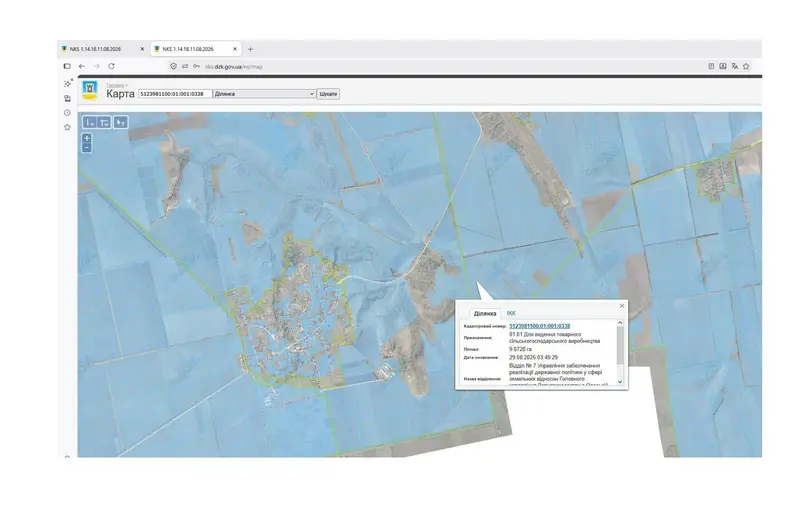Open site permissions icon in address bar
Screen dimensions: 800x525
(x=185, y=66)
